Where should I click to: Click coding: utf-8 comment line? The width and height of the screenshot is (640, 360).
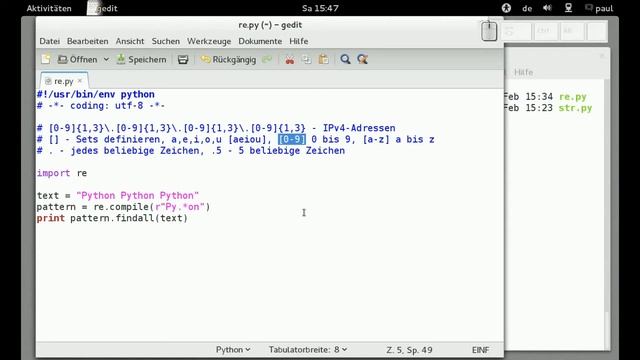[x=101, y=106]
